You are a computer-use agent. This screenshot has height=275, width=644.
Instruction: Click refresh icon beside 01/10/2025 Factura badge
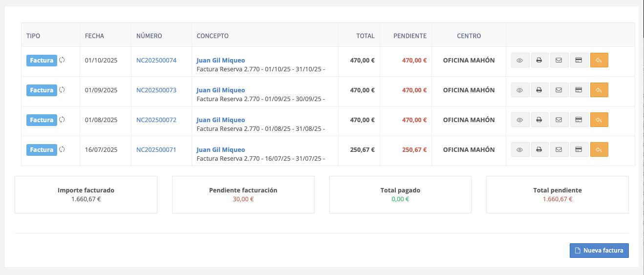62,61
